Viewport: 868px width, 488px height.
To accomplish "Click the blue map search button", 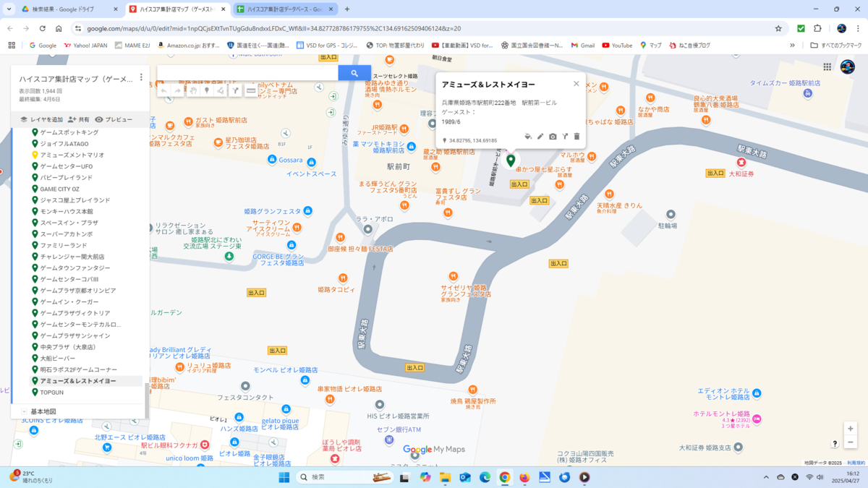I will [x=354, y=73].
